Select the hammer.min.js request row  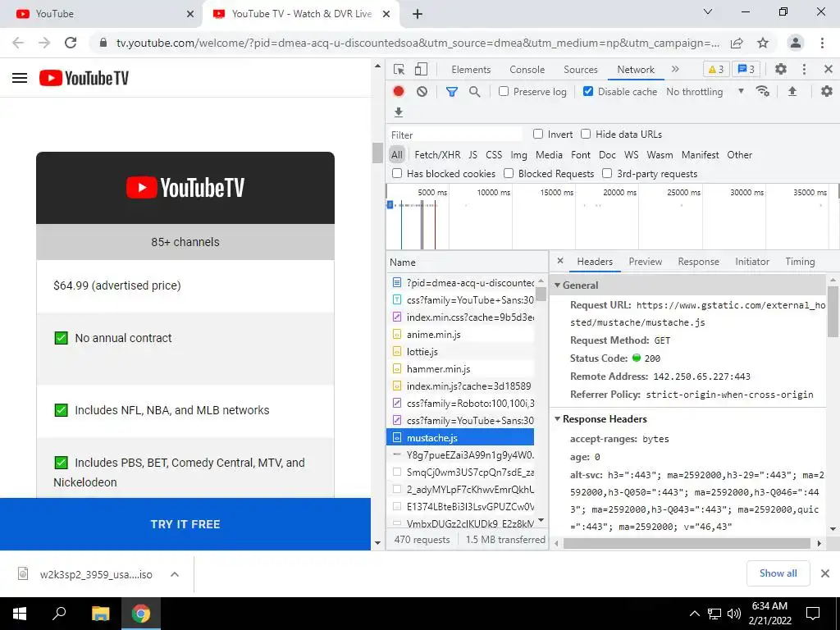(460, 368)
